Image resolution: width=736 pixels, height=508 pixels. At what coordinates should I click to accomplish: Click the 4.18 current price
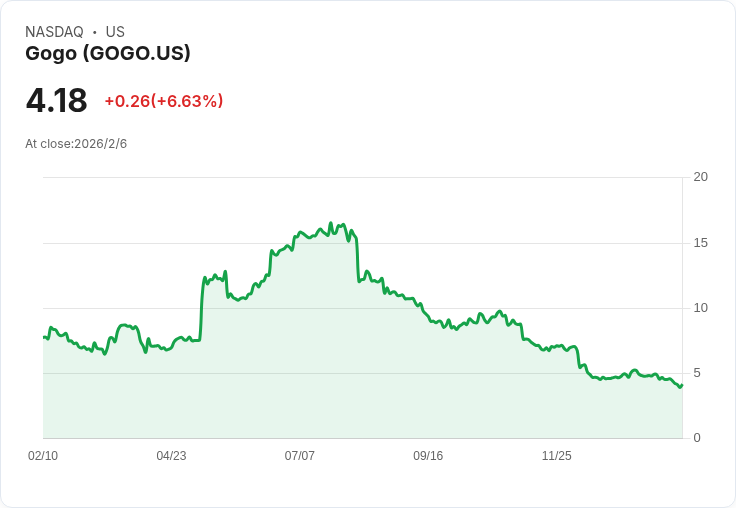[x=56, y=101]
